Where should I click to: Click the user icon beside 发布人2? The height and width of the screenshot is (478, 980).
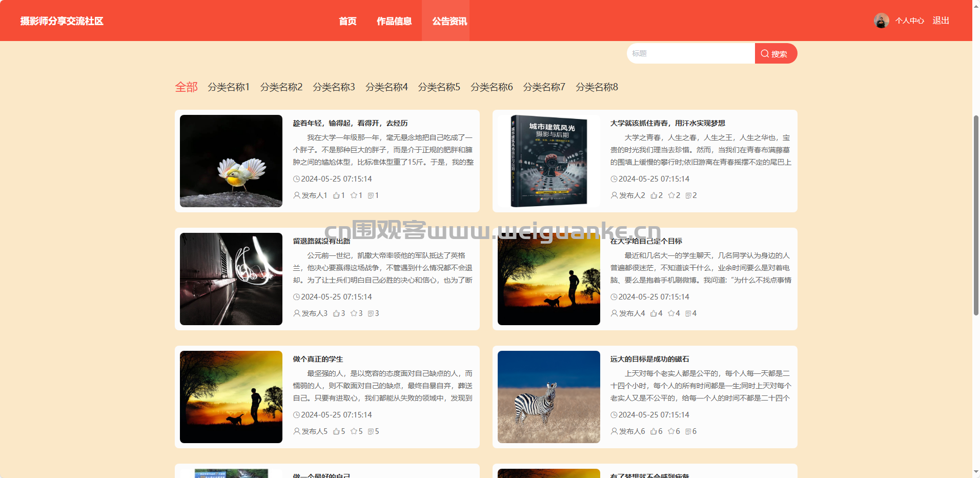[x=615, y=195]
